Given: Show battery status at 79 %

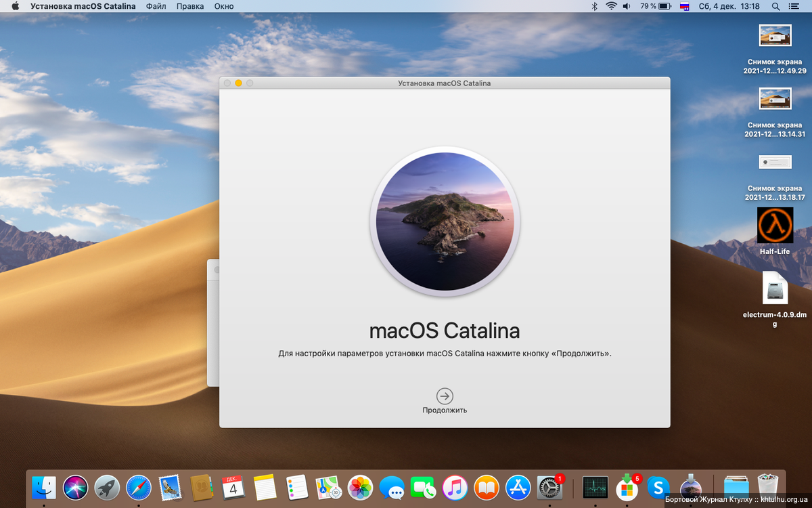Looking at the screenshot, I should coord(655,6).
